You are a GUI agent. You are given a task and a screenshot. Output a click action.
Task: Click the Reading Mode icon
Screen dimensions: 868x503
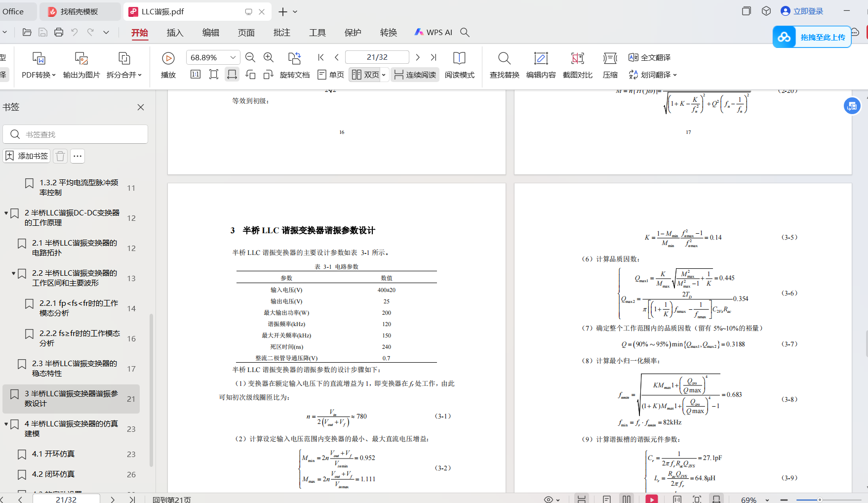pos(459,65)
